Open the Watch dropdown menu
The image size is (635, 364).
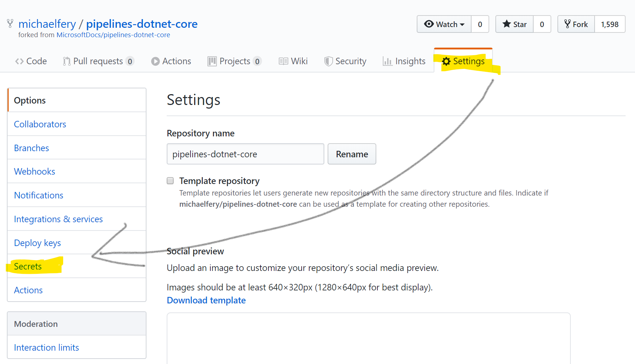coord(444,24)
